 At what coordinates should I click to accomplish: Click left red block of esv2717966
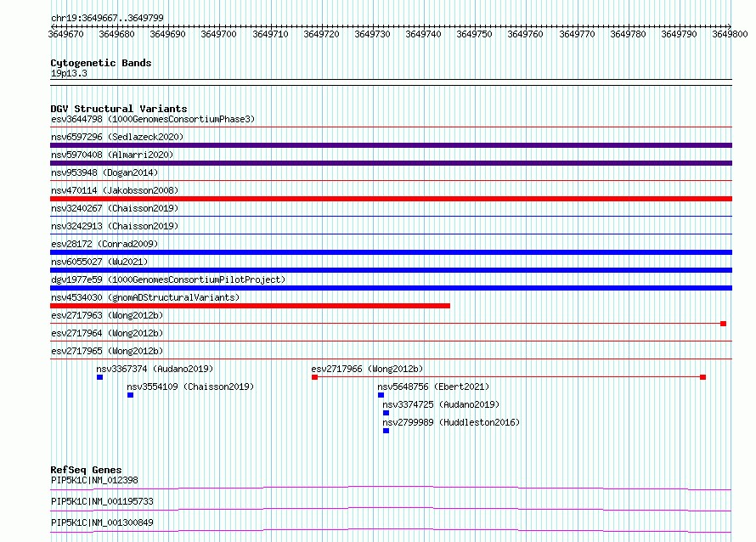[315, 377]
